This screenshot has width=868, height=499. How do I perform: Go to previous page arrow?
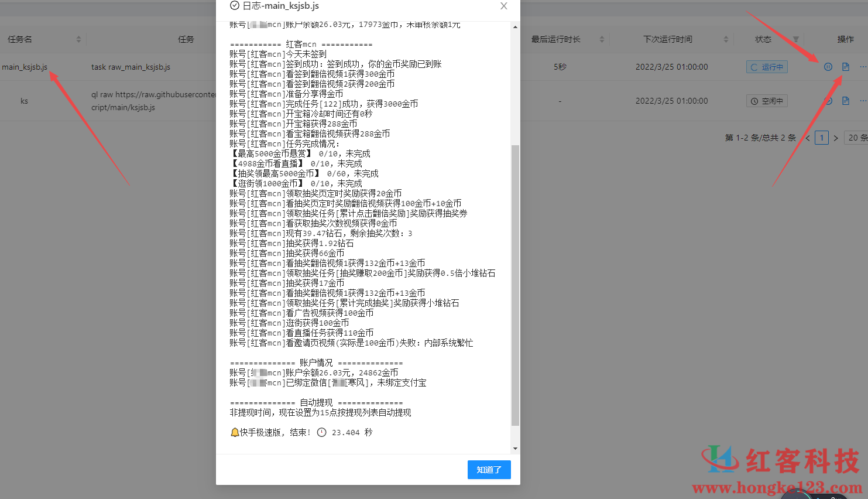click(x=808, y=138)
